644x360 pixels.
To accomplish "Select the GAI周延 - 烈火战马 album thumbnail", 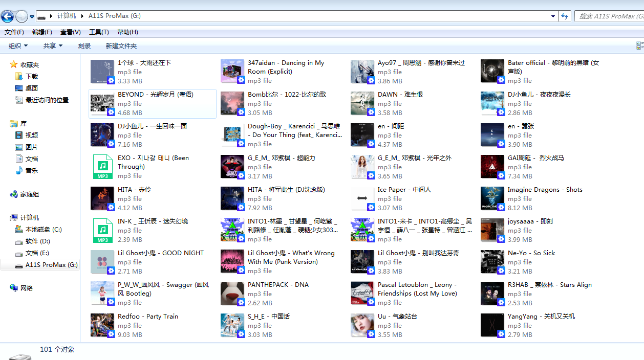I will [492, 167].
